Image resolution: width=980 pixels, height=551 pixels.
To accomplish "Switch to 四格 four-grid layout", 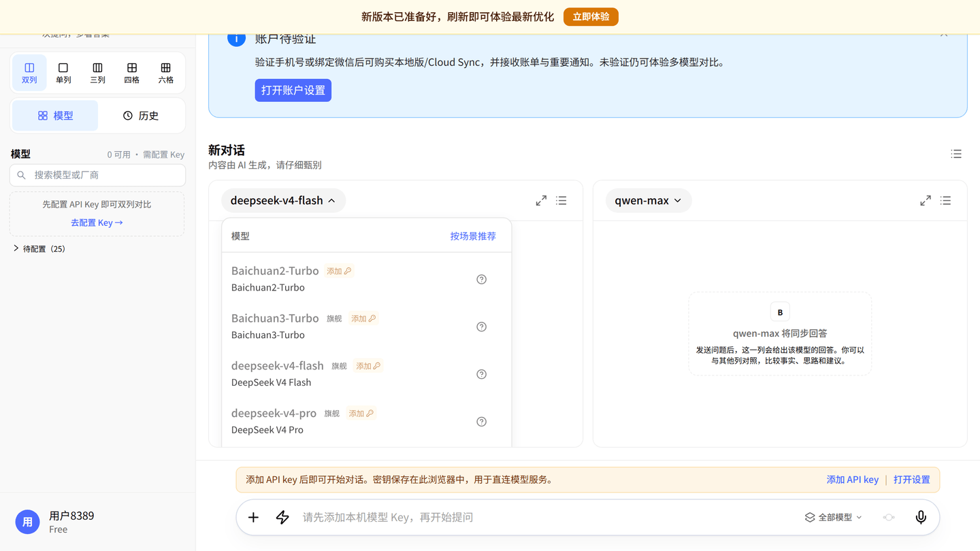I will pos(131,73).
